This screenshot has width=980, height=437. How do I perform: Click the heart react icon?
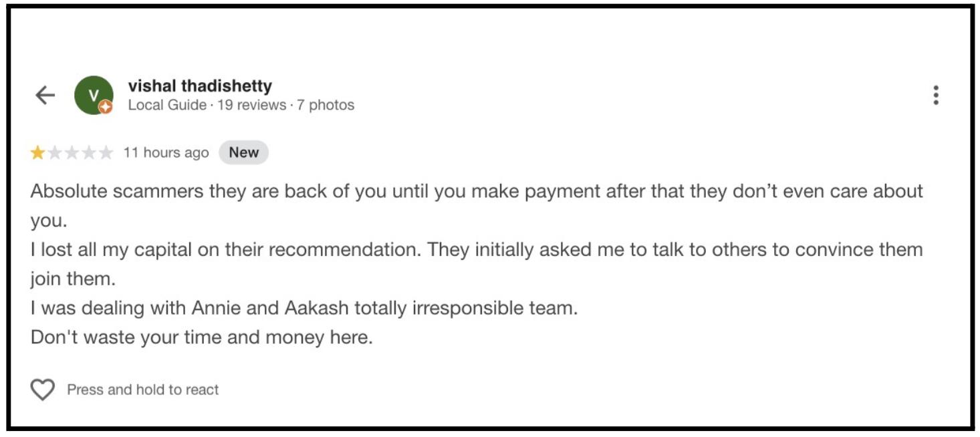tap(43, 390)
